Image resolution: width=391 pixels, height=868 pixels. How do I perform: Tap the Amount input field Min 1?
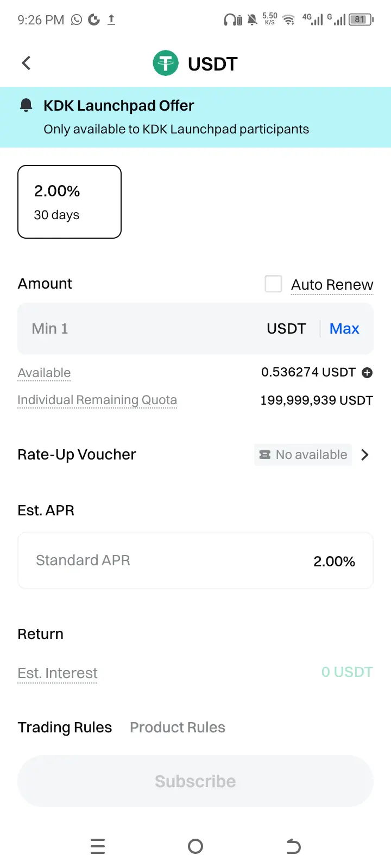[x=195, y=329]
